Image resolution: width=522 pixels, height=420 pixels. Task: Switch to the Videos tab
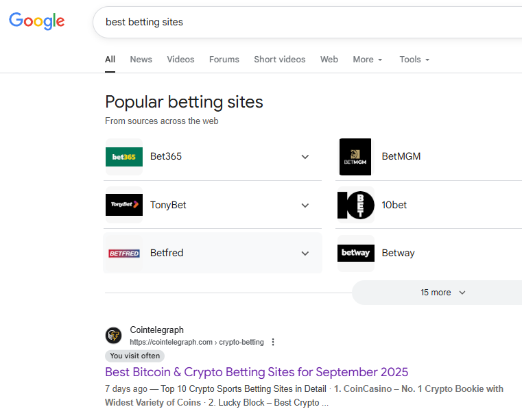coord(180,60)
